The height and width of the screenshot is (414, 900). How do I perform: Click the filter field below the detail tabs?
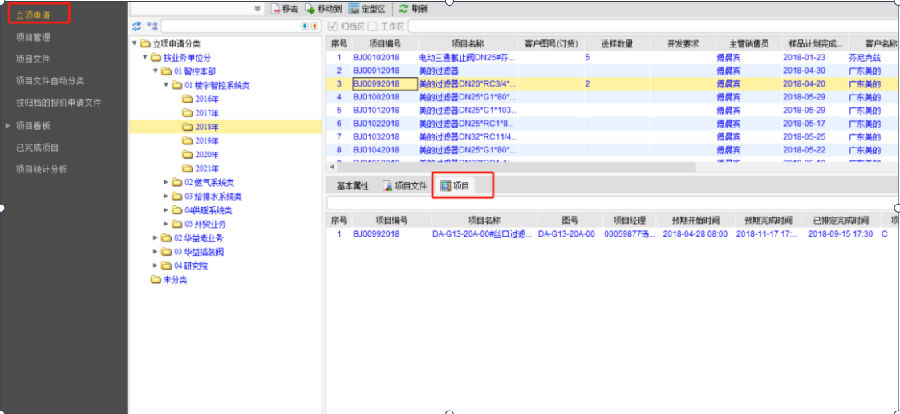pos(612,203)
